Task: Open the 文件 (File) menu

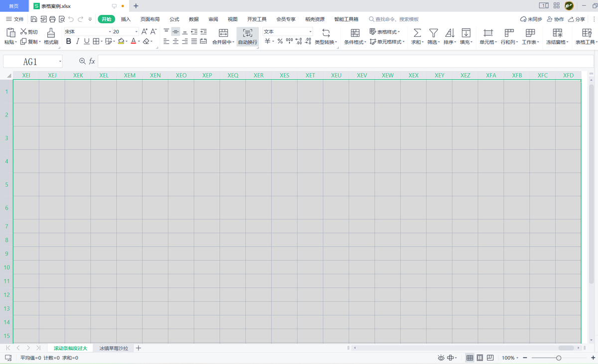Action: 14,19
